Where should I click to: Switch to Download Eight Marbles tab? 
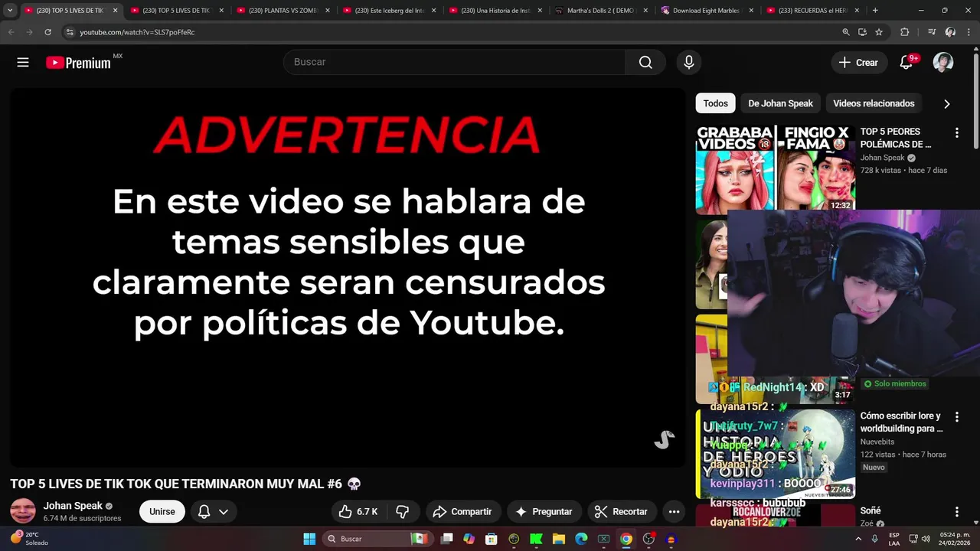pos(706,11)
